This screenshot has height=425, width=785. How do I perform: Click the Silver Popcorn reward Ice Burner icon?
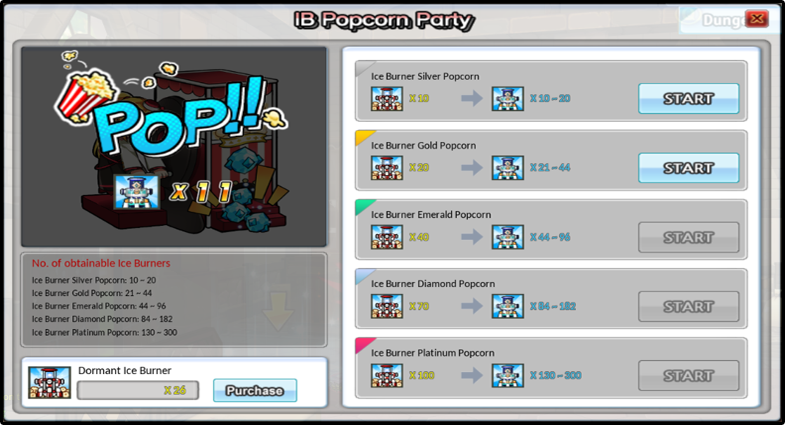pos(508,99)
